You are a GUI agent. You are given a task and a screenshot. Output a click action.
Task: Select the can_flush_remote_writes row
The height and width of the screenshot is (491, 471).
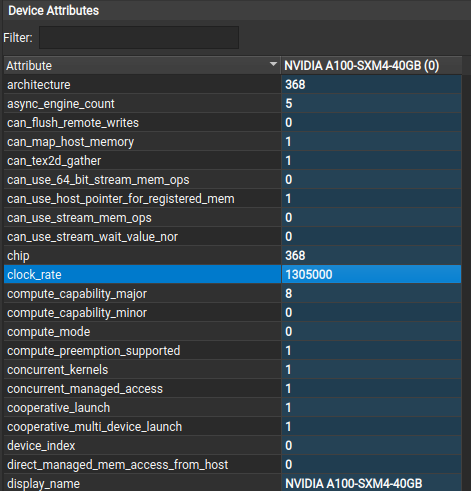(x=233, y=123)
